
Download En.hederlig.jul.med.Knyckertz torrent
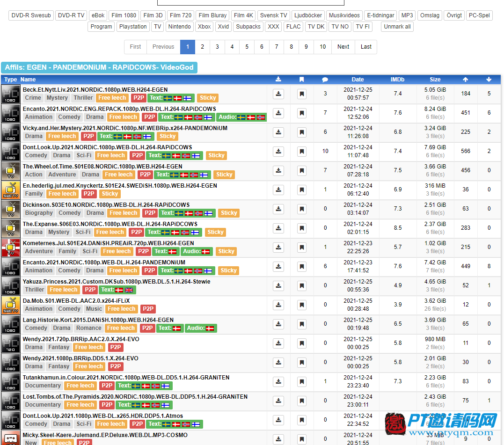(x=278, y=190)
